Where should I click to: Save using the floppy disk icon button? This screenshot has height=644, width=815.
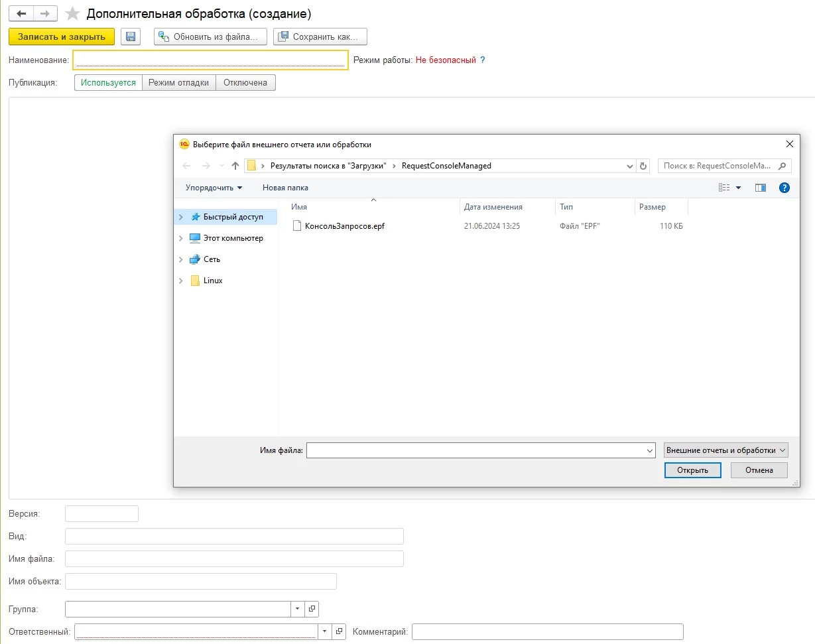click(131, 36)
